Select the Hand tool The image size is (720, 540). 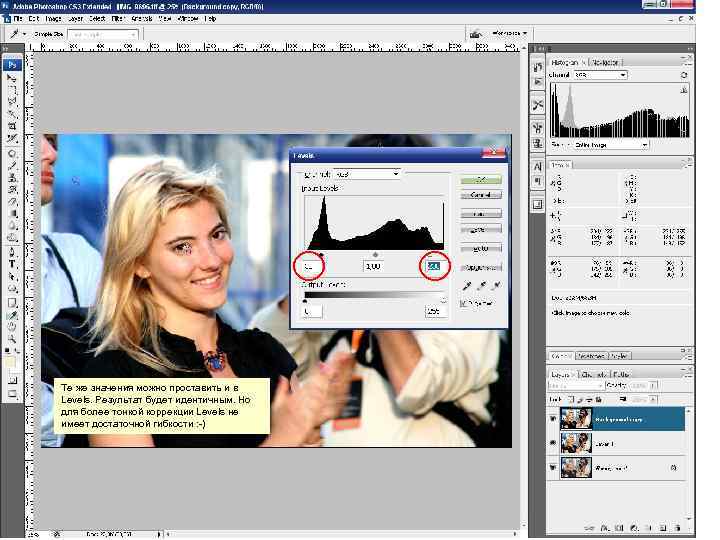pyautogui.click(x=12, y=327)
